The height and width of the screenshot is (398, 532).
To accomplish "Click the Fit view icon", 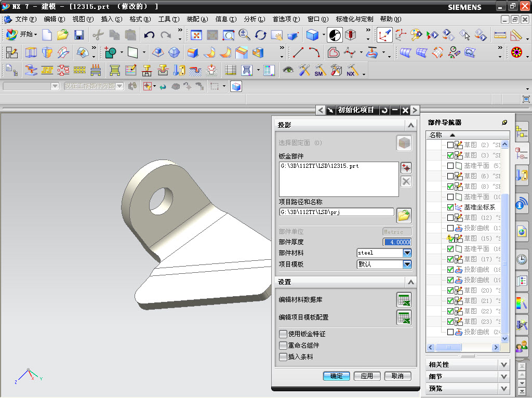I will click(196, 35).
